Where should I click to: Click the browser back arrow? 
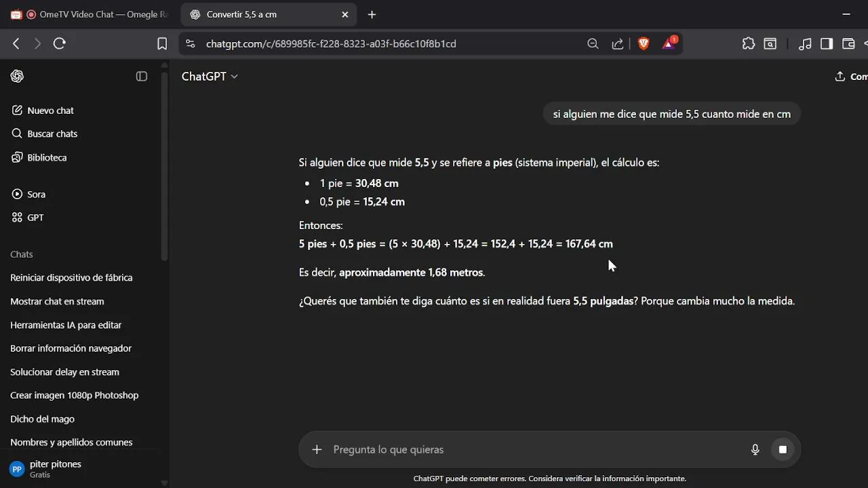click(x=16, y=43)
